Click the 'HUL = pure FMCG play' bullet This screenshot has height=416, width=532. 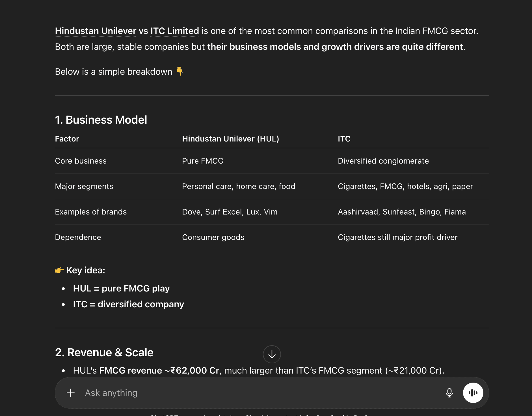[121, 288]
